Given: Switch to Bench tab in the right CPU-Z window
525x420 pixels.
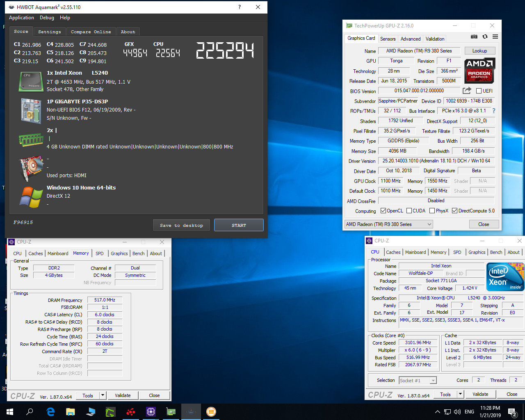Looking at the screenshot, I should 496,252.
